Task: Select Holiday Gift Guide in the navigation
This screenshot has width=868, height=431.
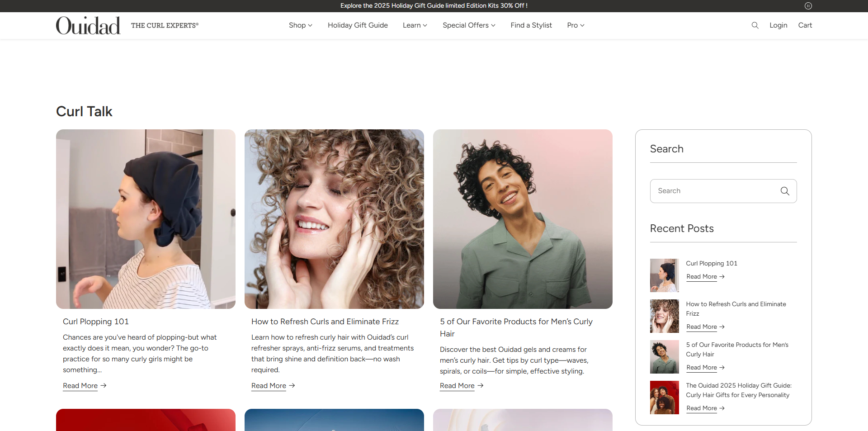Action: pyautogui.click(x=357, y=25)
